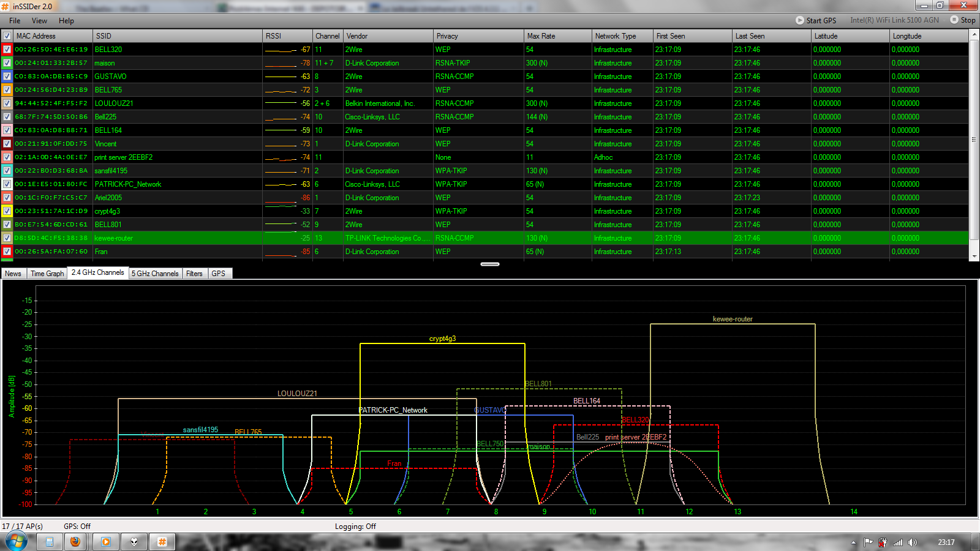Image resolution: width=980 pixels, height=551 pixels.
Task: Select the PATRICK-PC_Network SSID cell
Action: (x=178, y=184)
